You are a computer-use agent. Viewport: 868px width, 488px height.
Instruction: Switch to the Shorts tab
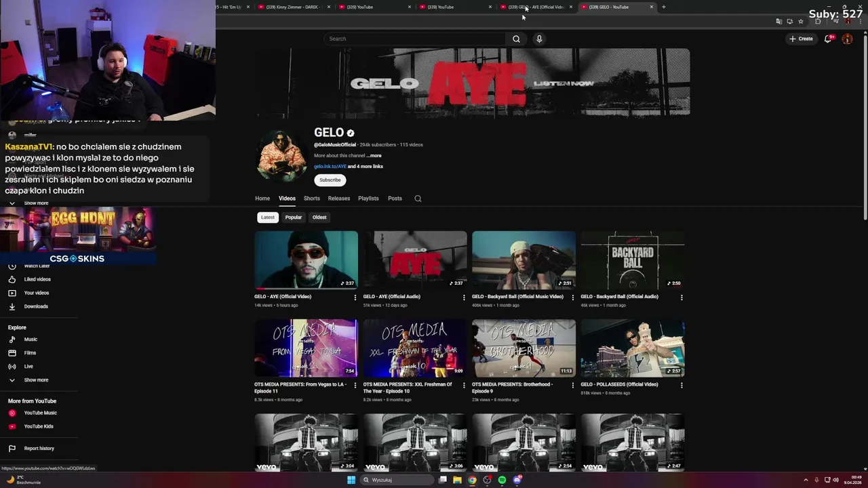point(312,199)
